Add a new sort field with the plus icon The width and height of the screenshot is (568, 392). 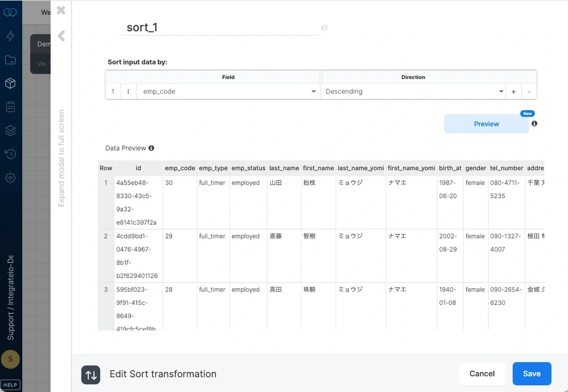tap(514, 92)
